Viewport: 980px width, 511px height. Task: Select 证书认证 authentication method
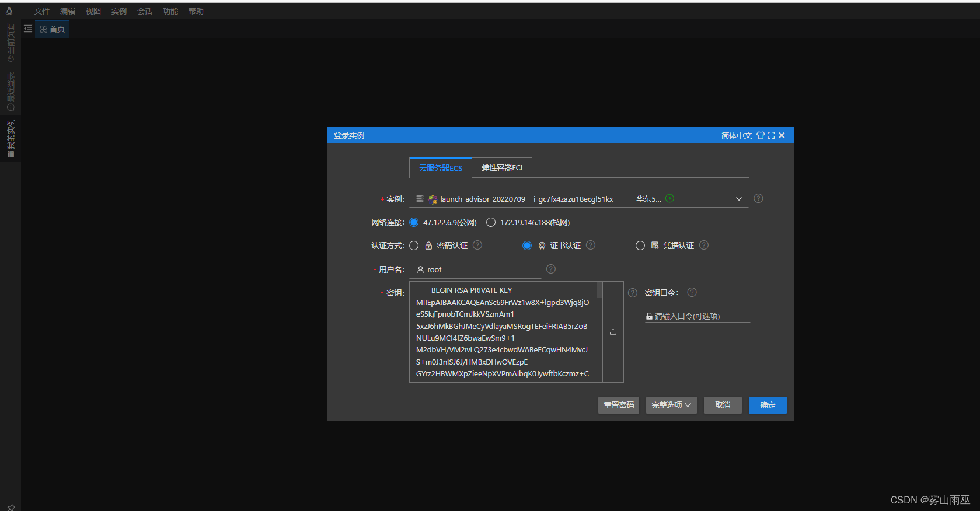[x=527, y=246]
